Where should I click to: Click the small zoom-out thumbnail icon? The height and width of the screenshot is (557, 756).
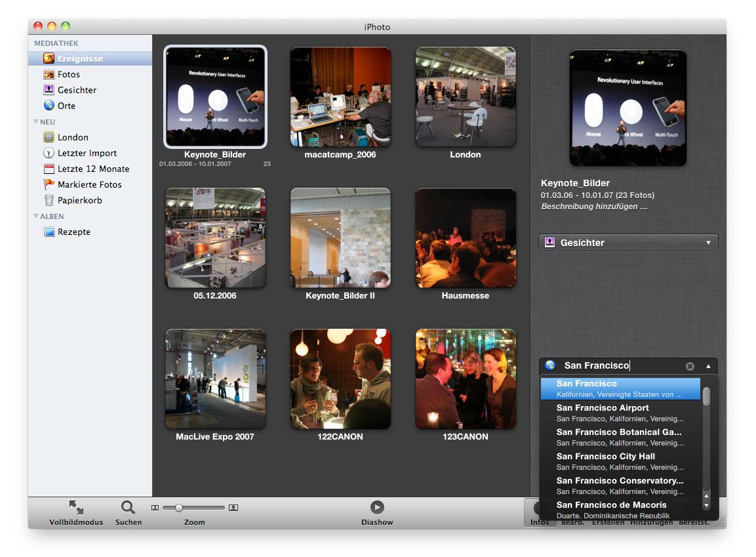click(155, 508)
